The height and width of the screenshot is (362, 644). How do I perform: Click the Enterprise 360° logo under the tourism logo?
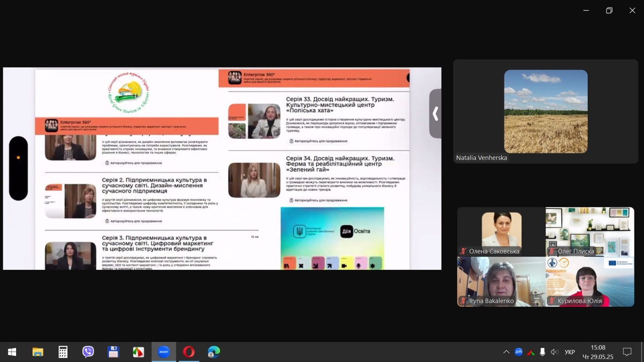52,125
